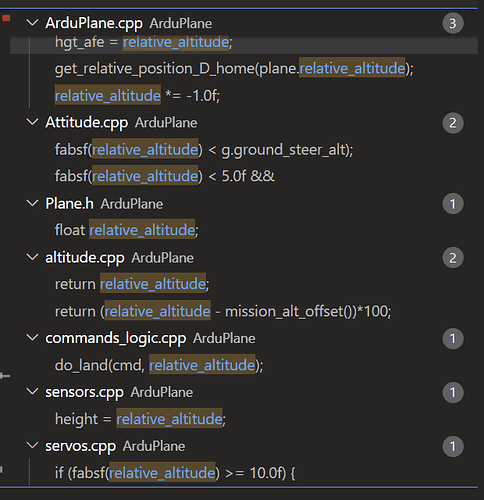Collapse the commands_logic.cpp results group

click(32, 338)
